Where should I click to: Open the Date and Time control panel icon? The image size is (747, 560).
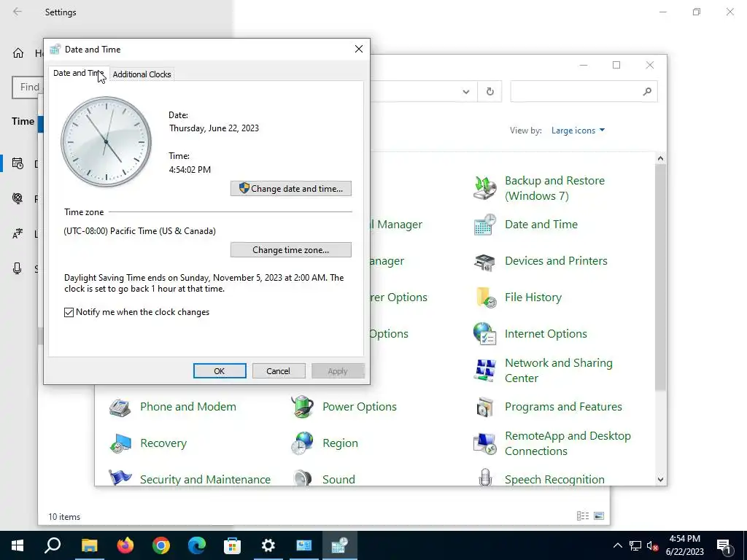click(x=485, y=225)
